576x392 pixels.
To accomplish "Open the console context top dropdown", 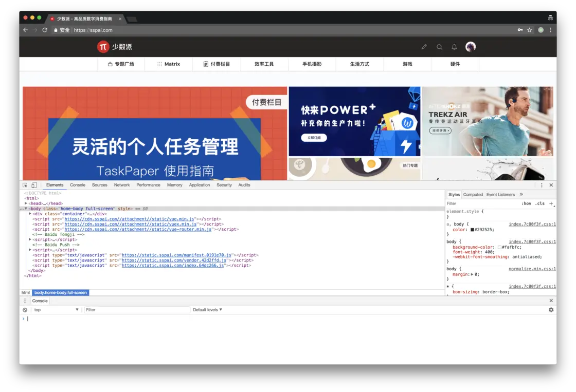I will [56, 310].
